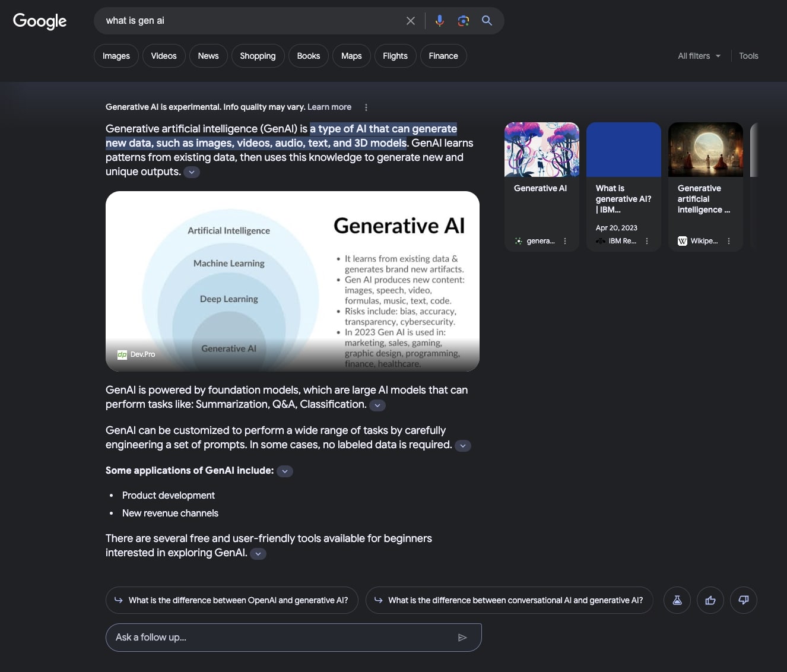Screen dimensions: 787x672
Task: Expand the foundation models paragraph
Action: tap(377, 405)
